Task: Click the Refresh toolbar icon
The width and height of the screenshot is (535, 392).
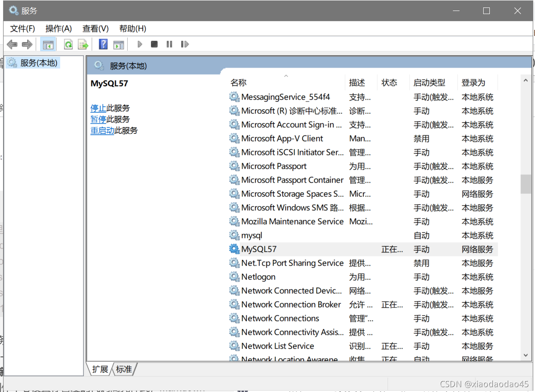Action: tap(68, 44)
